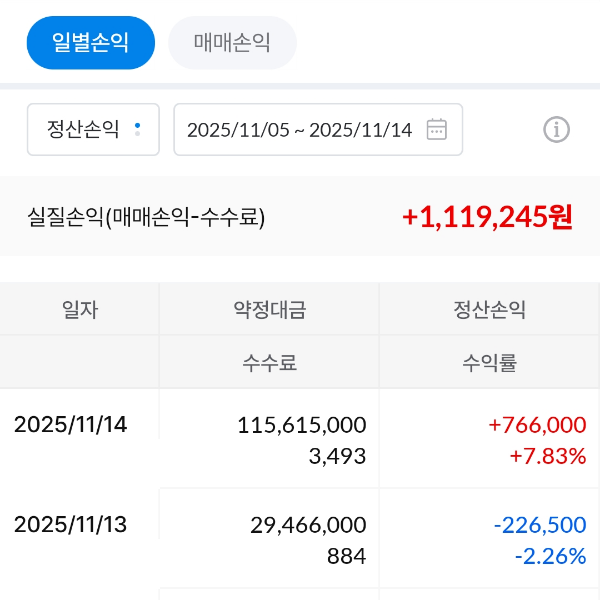This screenshot has height=600, width=600.
Task: Switch to the 매매손익 tab
Action: [232, 43]
